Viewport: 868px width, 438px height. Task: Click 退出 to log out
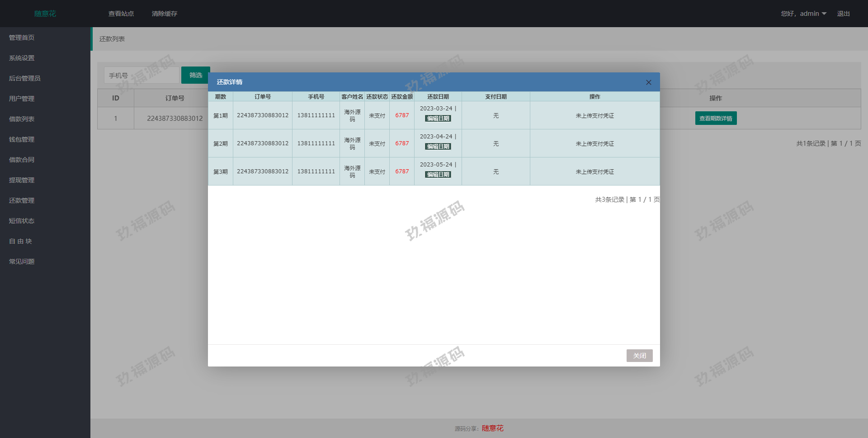click(x=843, y=14)
